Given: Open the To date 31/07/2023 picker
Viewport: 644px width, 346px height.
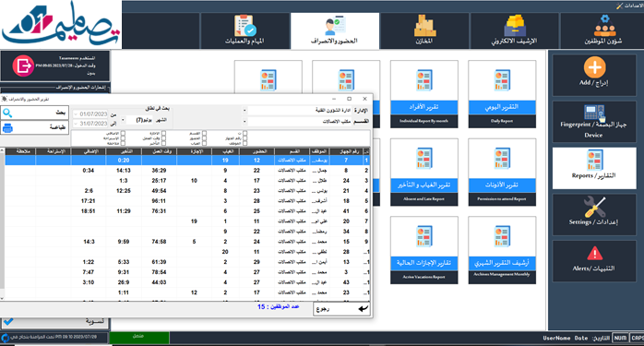Looking at the screenshot, I should [90, 124].
